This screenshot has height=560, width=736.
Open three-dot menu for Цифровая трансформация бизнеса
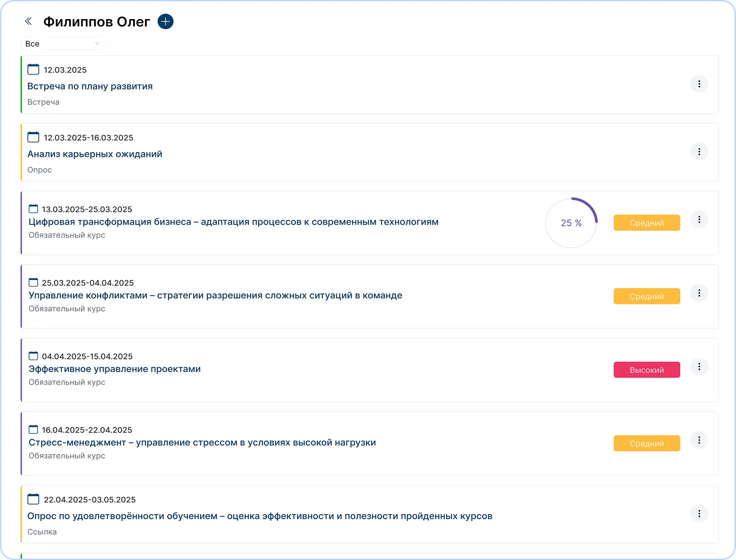coord(699,220)
